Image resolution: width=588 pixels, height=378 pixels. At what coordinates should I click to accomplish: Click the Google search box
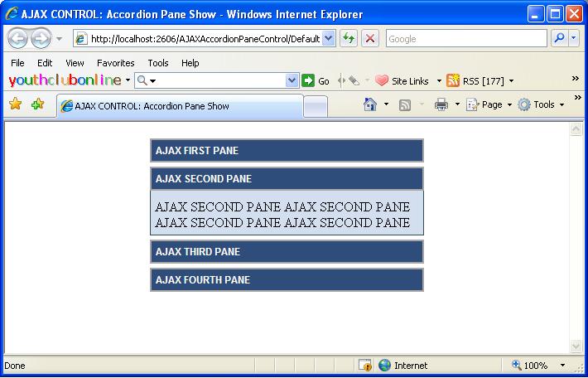click(x=466, y=39)
